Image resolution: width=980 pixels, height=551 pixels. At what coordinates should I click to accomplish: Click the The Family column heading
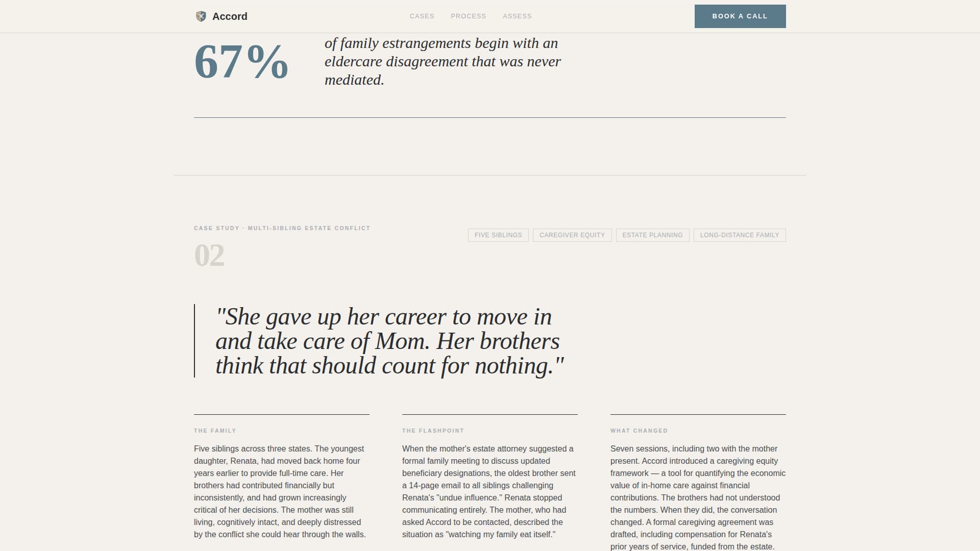(215, 431)
